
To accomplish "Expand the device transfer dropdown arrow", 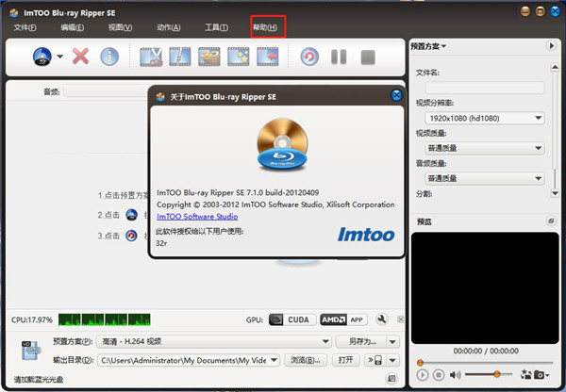I will pyautogui.click(x=393, y=360).
